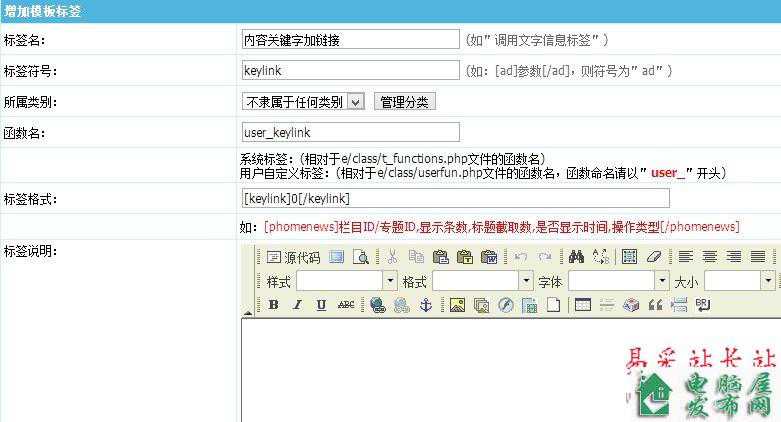Align text right in editor
The image size is (781, 422).
click(734, 257)
